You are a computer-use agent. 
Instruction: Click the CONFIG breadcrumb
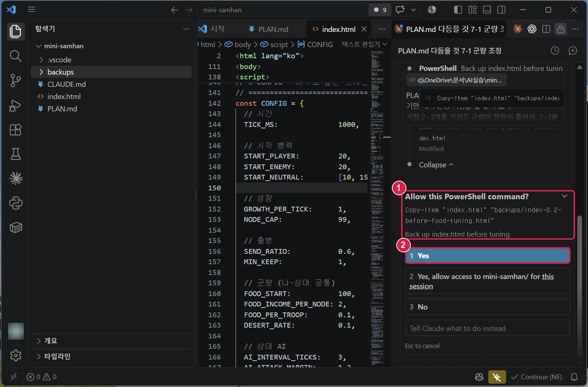click(x=316, y=45)
